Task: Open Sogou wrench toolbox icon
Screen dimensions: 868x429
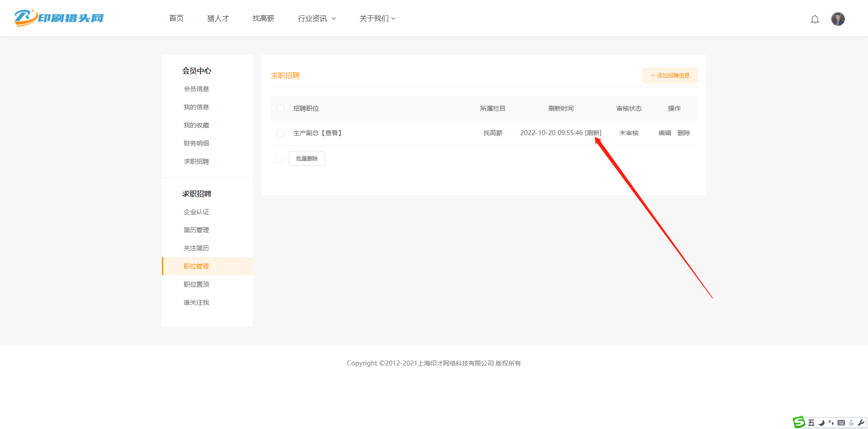Action: pos(861,423)
